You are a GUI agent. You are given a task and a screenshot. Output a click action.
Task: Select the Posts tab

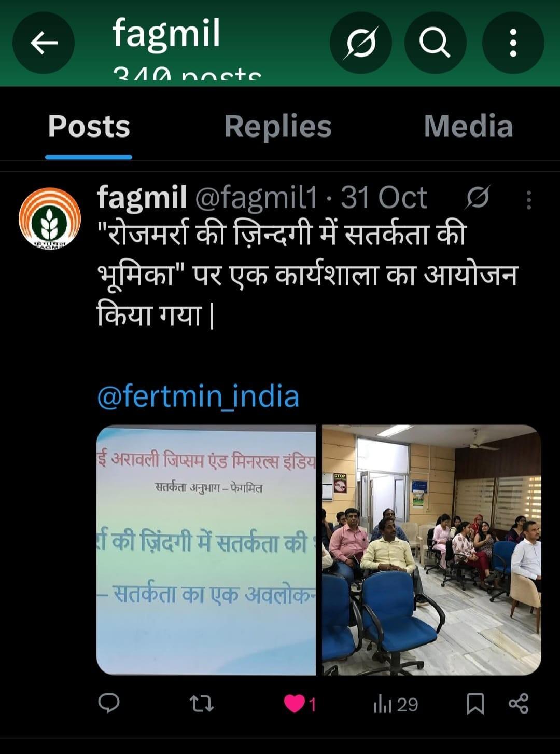(x=89, y=126)
